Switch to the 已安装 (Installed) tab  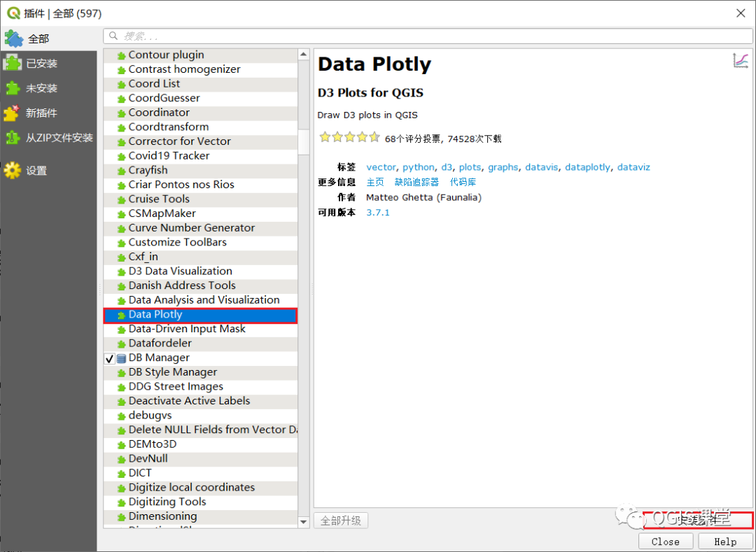click(48, 63)
